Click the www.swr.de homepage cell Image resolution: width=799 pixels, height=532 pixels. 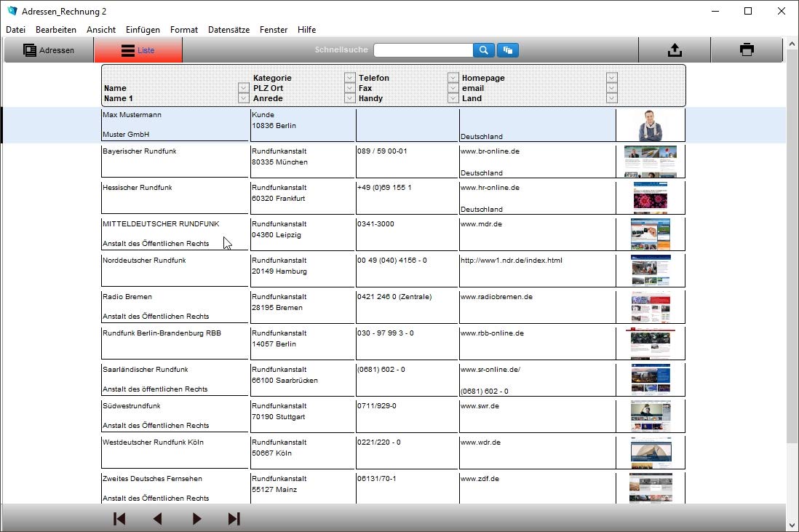coord(480,406)
